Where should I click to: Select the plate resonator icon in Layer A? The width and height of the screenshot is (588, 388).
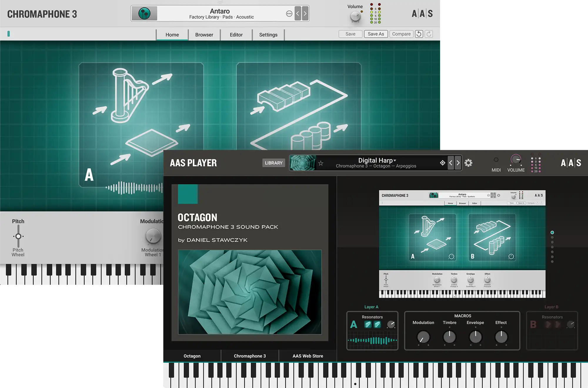click(x=152, y=143)
